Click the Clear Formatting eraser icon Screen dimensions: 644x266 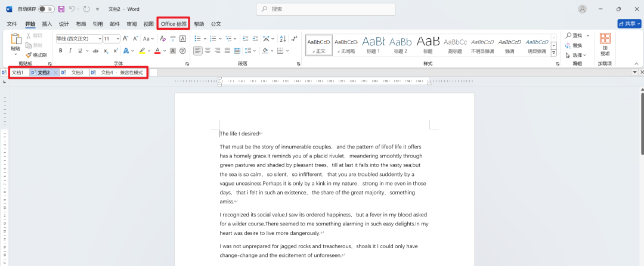coord(163,39)
